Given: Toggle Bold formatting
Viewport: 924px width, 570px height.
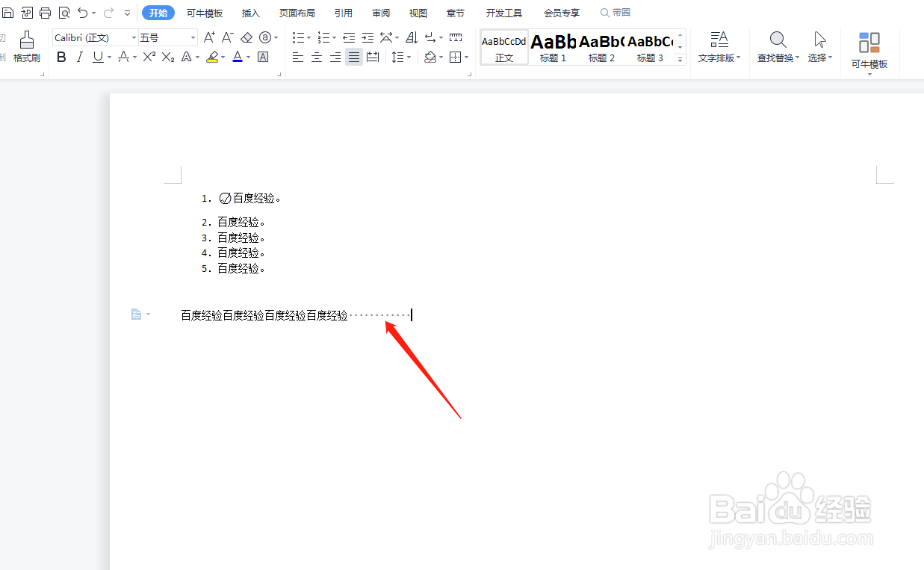Looking at the screenshot, I should click(x=61, y=57).
